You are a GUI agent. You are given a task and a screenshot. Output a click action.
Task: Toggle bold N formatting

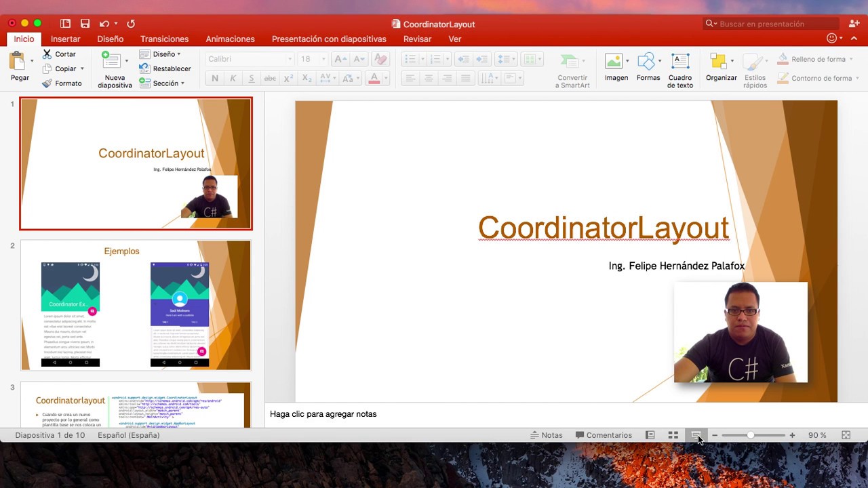click(x=215, y=79)
